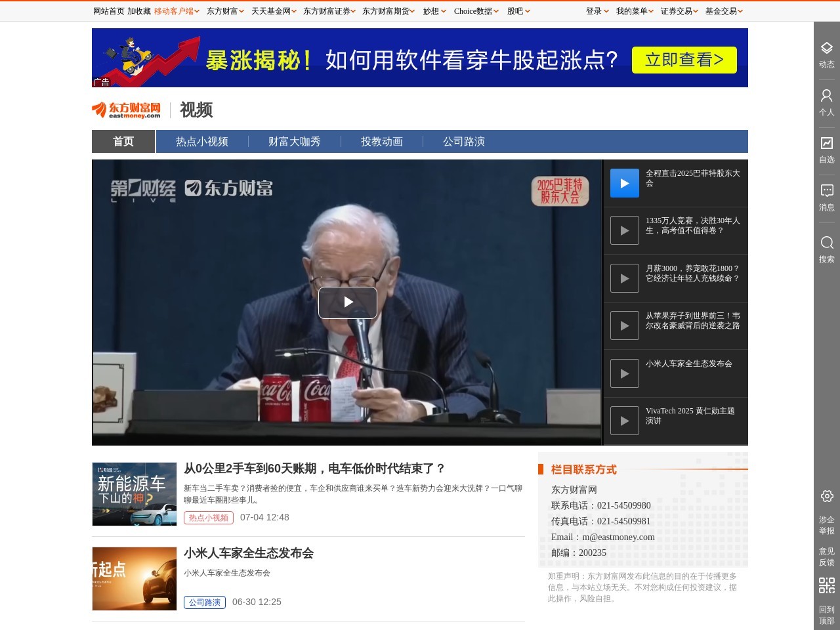This screenshot has height=630, width=840.
Task: Click the 意见反馈 feedback link in sidebar
Action: (827, 556)
